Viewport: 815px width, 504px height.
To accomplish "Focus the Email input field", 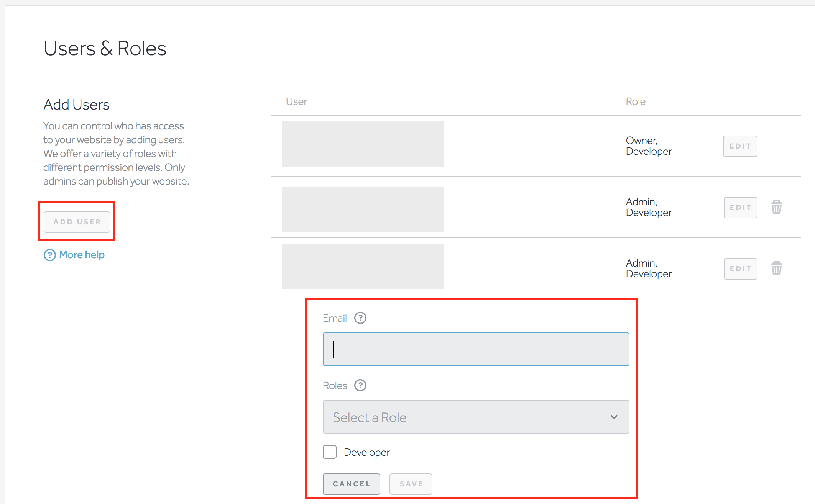I will pyautogui.click(x=475, y=349).
